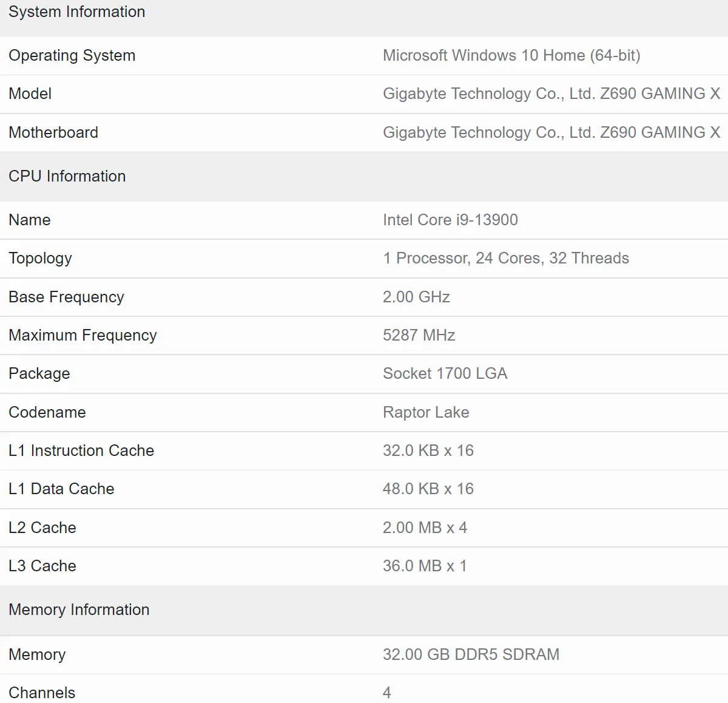The height and width of the screenshot is (703, 728).
Task: Select the 1 Processor, 24 Cores, 32 Threads value
Action: pyautogui.click(x=506, y=259)
